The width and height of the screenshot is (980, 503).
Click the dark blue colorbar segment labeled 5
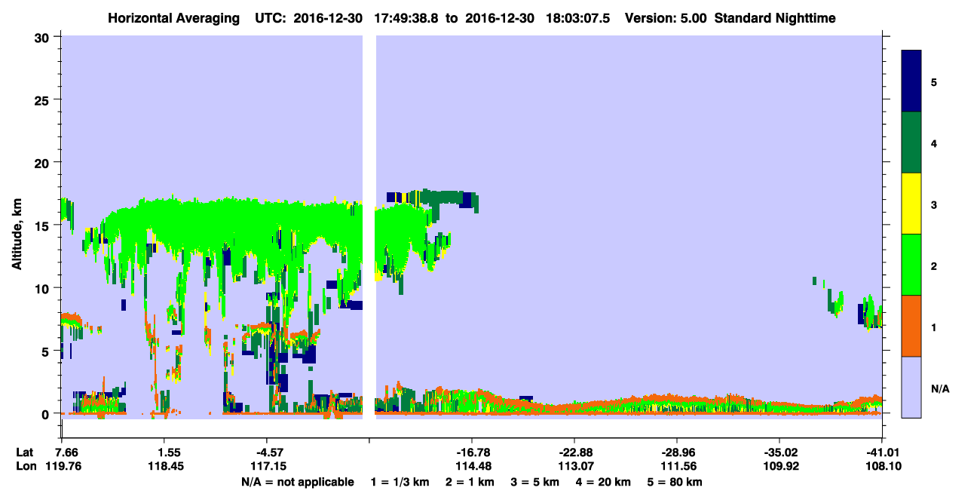pos(911,81)
